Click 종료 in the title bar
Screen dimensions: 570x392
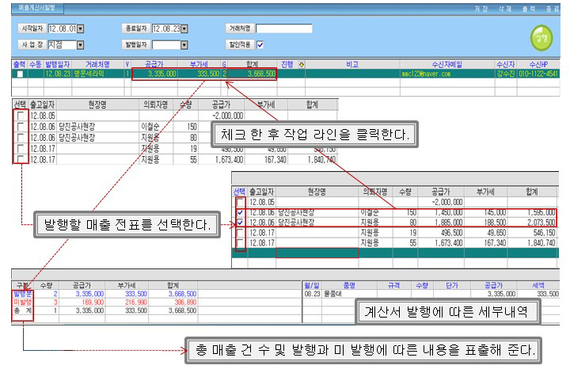coord(553,9)
